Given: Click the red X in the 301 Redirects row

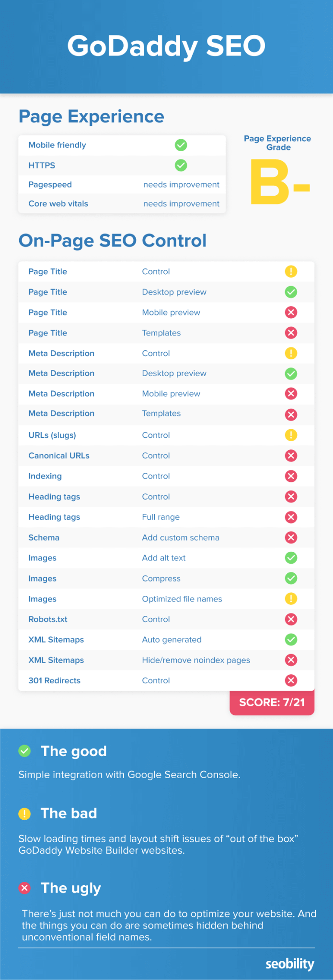Looking at the screenshot, I should [x=291, y=680].
